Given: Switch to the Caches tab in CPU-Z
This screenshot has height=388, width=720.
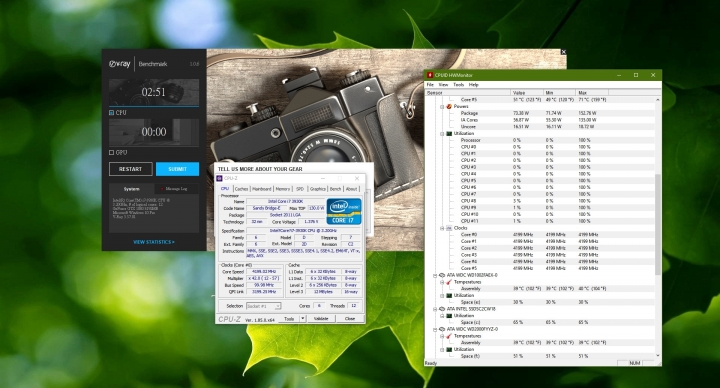Looking at the screenshot, I should tap(242, 189).
